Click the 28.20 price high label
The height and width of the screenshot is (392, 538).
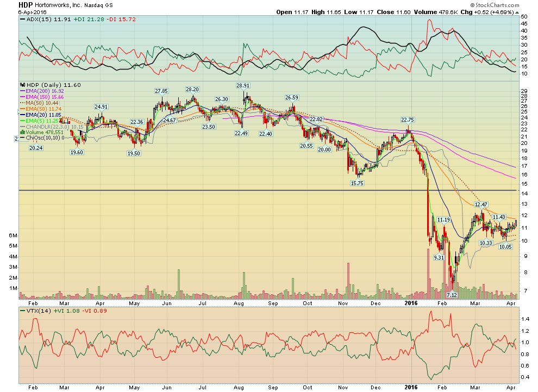click(x=192, y=89)
